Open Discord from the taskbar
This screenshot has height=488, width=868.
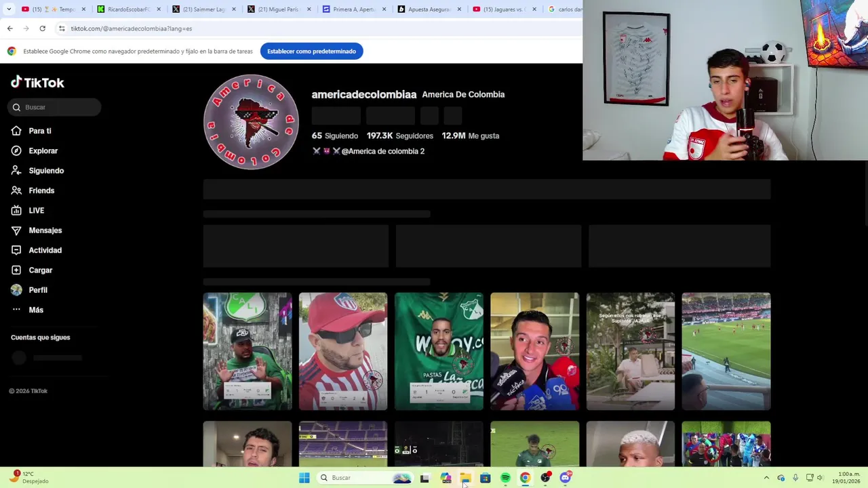[x=566, y=478]
